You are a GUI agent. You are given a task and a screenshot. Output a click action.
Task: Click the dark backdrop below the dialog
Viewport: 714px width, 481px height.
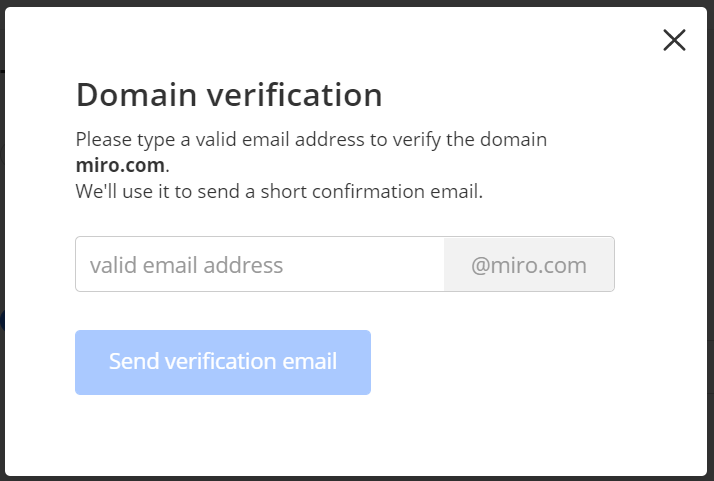pos(357,478)
